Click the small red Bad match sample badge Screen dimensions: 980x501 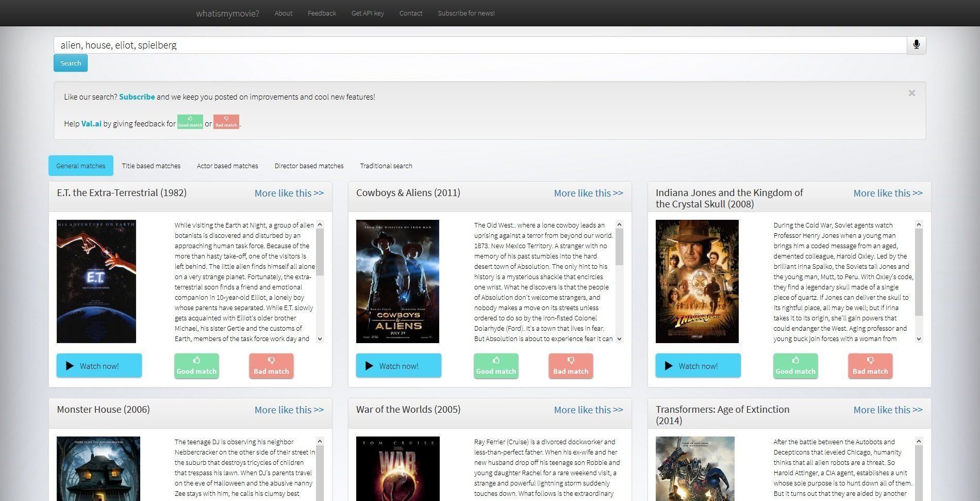[226, 122]
